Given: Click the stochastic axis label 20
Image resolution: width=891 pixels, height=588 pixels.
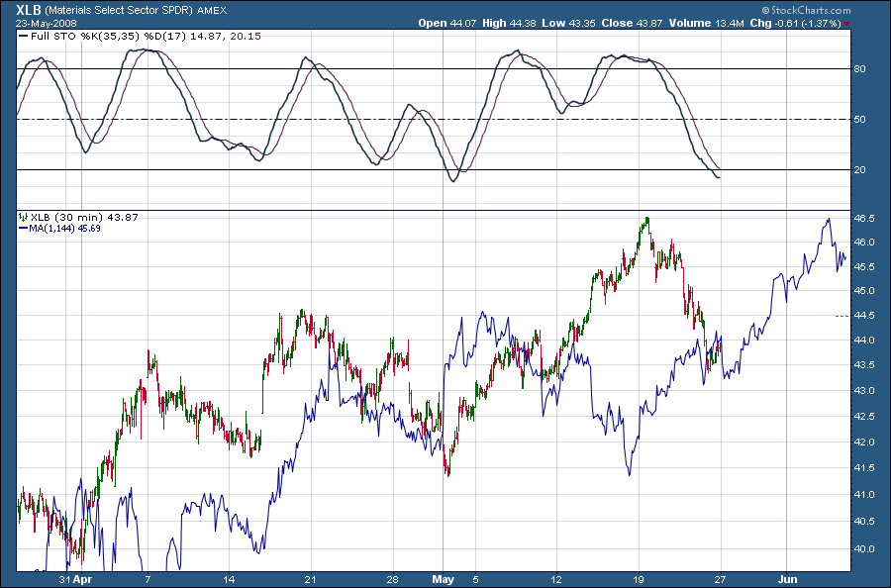Looking at the screenshot, I should click(x=859, y=170).
